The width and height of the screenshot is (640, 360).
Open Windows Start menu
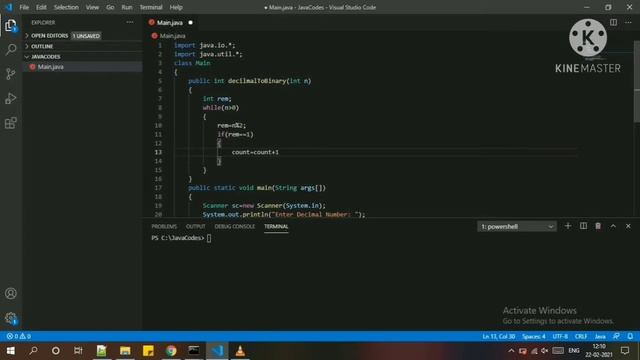tap(11, 351)
